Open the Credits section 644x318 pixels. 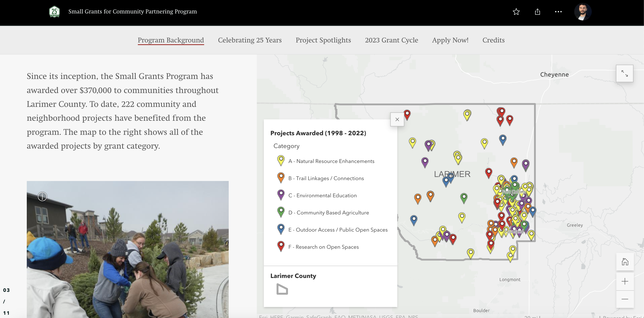click(493, 40)
